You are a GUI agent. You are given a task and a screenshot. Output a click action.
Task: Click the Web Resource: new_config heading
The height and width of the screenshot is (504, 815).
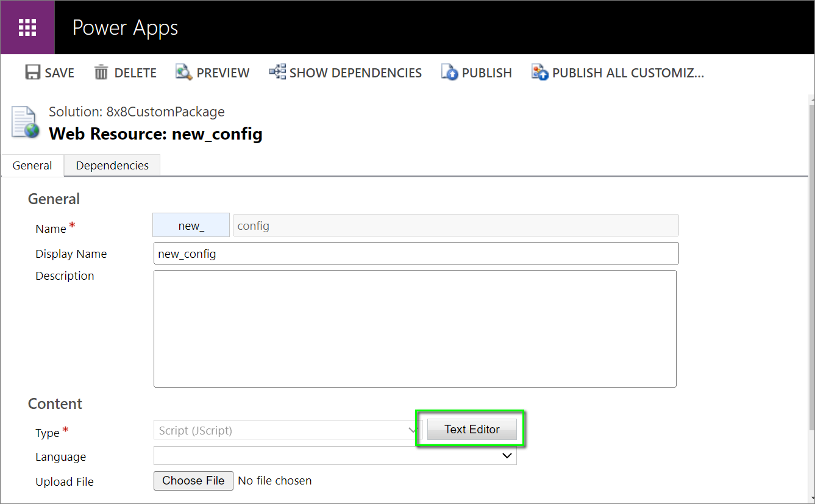[x=155, y=133]
